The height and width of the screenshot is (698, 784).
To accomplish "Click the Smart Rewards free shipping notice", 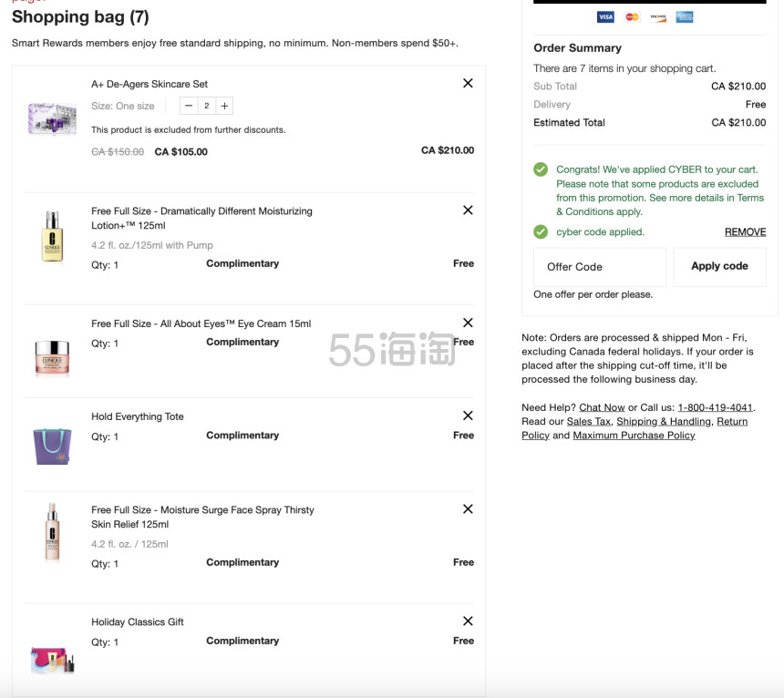I will point(235,43).
